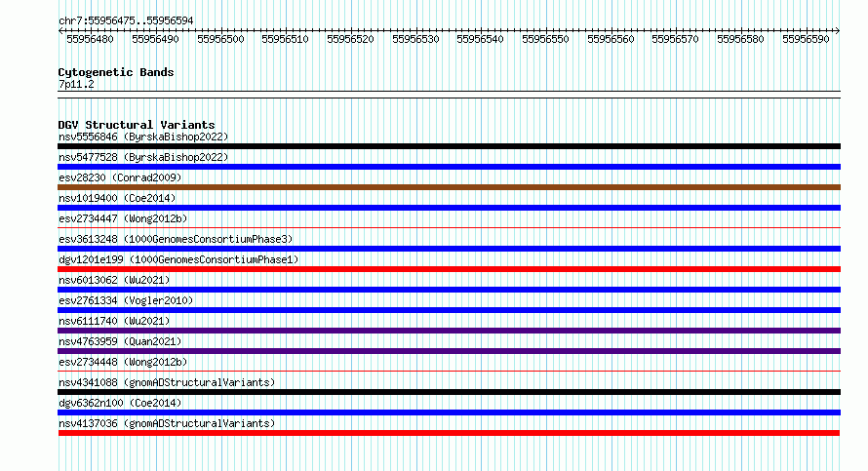Click the nsv6013062 (Wu2021) label
Screen dimensions: 868x471
(114, 280)
